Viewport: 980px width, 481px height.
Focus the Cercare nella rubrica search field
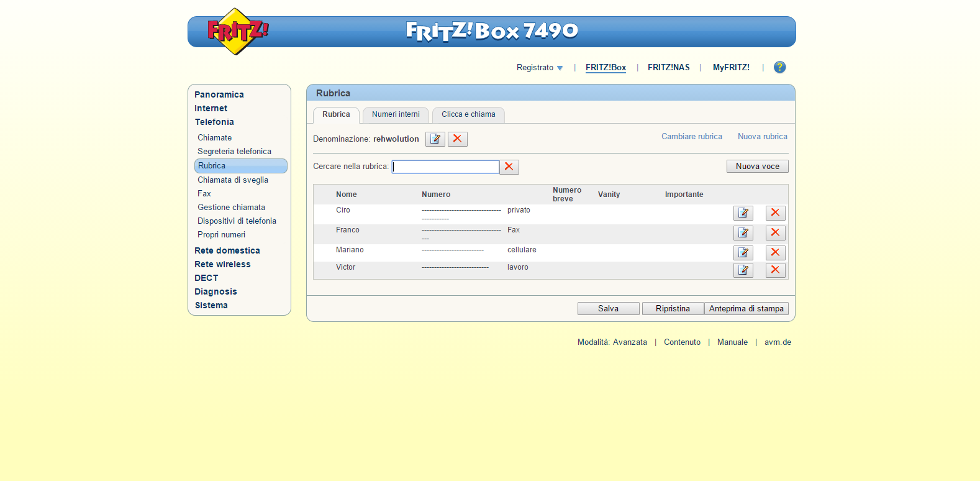[445, 167]
